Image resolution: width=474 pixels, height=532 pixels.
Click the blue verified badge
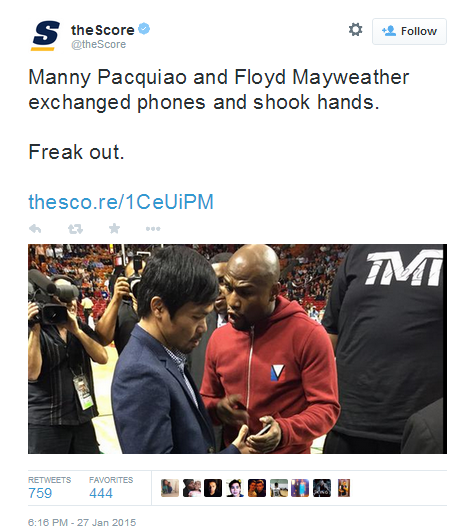click(144, 29)
